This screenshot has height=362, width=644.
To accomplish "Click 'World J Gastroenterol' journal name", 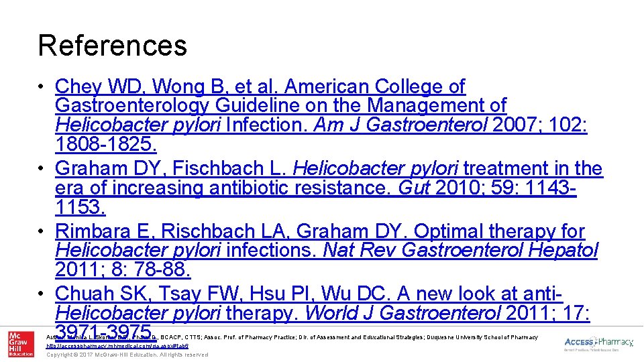I will click(x=411, y=313).
